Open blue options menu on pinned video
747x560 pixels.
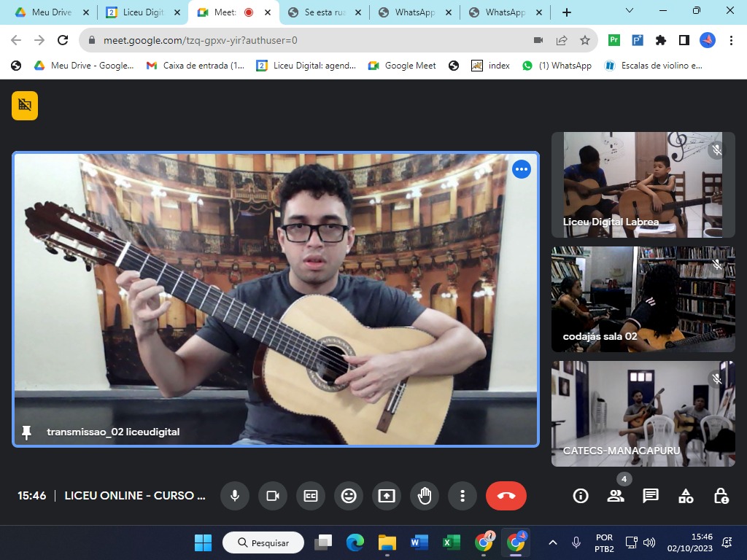pos(521,170)
